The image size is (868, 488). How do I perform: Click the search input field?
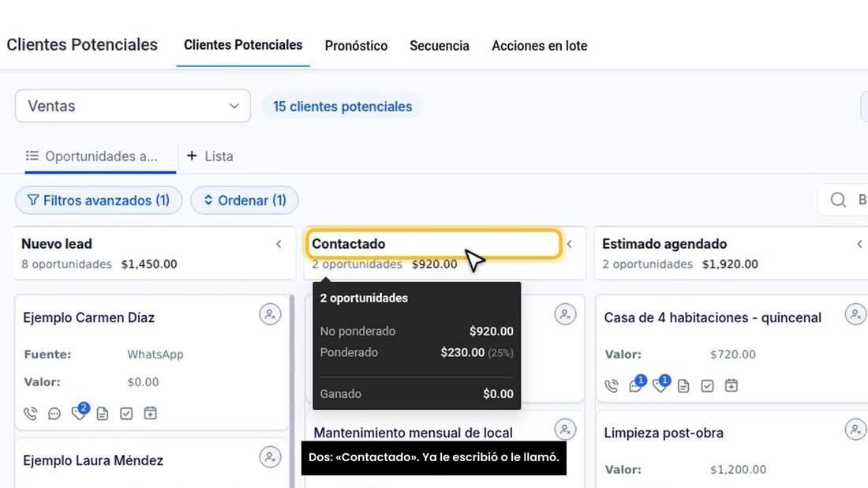[x=843, y=200]
